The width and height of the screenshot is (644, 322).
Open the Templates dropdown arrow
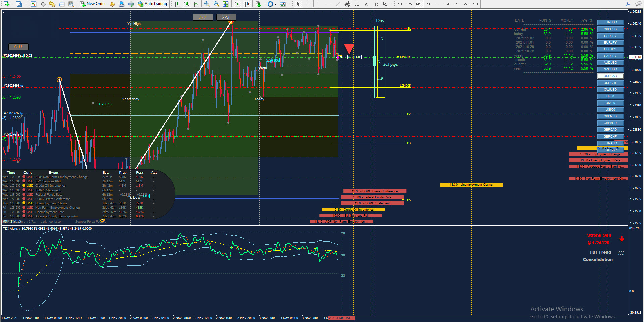tap(288, 4)
